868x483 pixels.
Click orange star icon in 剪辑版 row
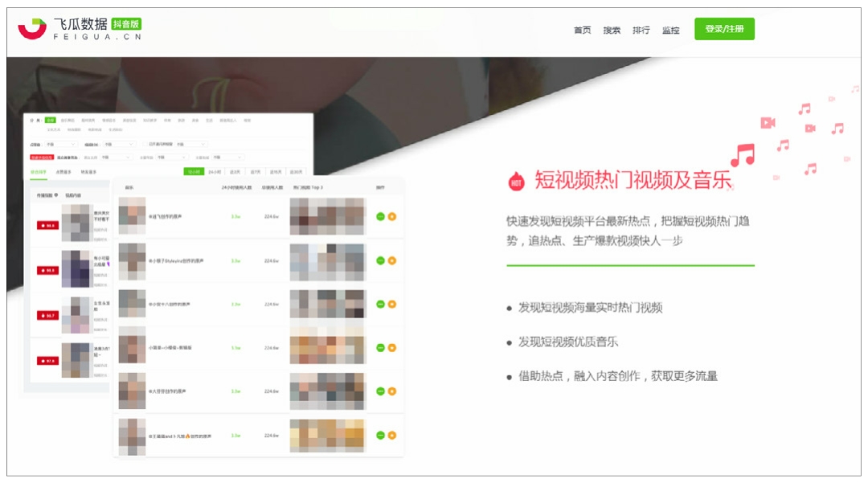[392, 347]
